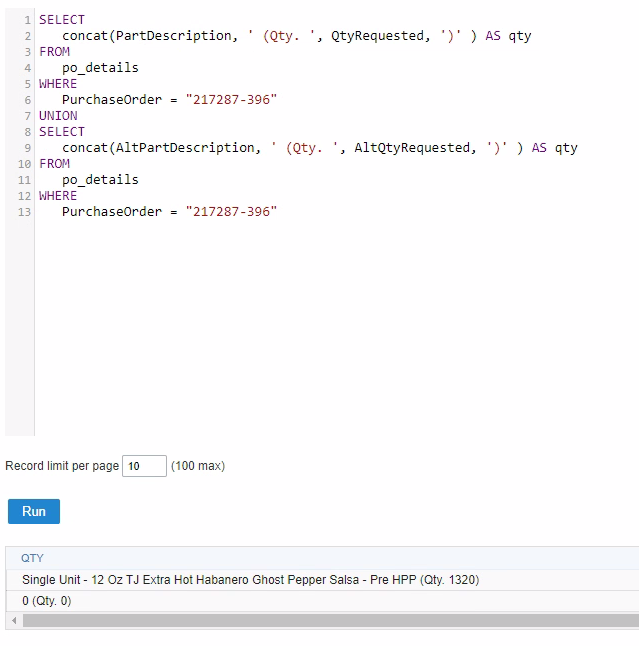This screenshot has width=639, height=646.
Task: Click the WHERE keyword on line 12
Action: [58, 196]
